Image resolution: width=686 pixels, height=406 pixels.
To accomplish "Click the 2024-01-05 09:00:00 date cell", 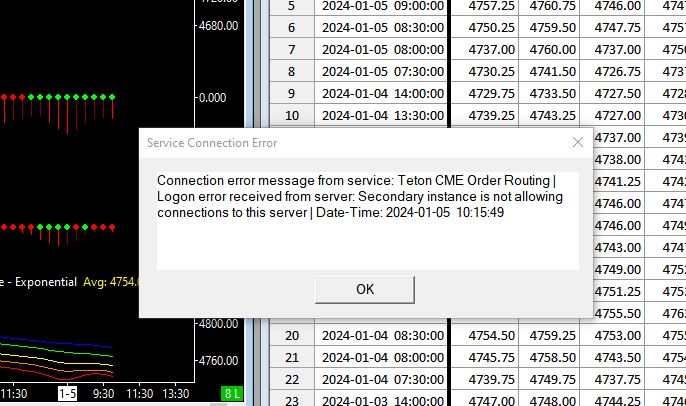I will click(382, 6).
